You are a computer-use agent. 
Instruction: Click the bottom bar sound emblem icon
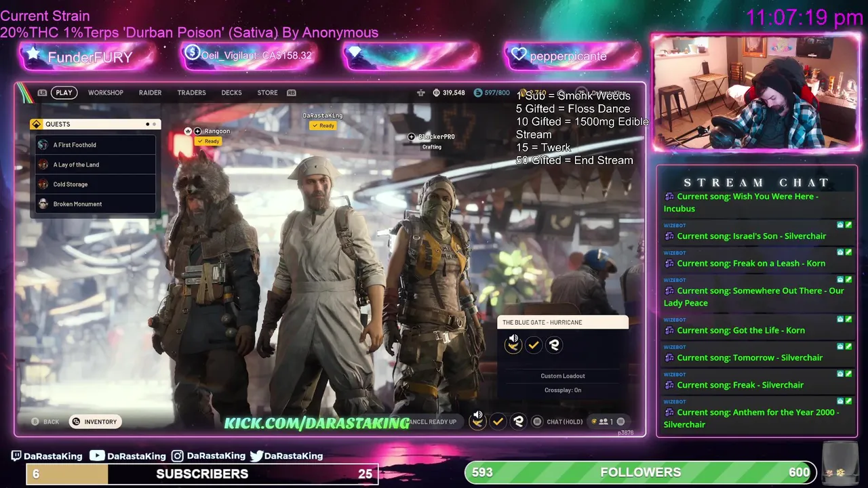[x=478, y=420]
